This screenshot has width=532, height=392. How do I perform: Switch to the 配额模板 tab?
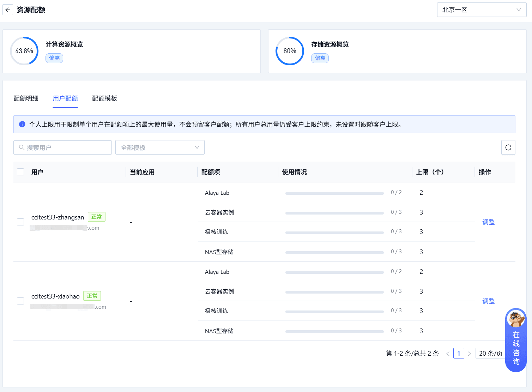(104, 98)
